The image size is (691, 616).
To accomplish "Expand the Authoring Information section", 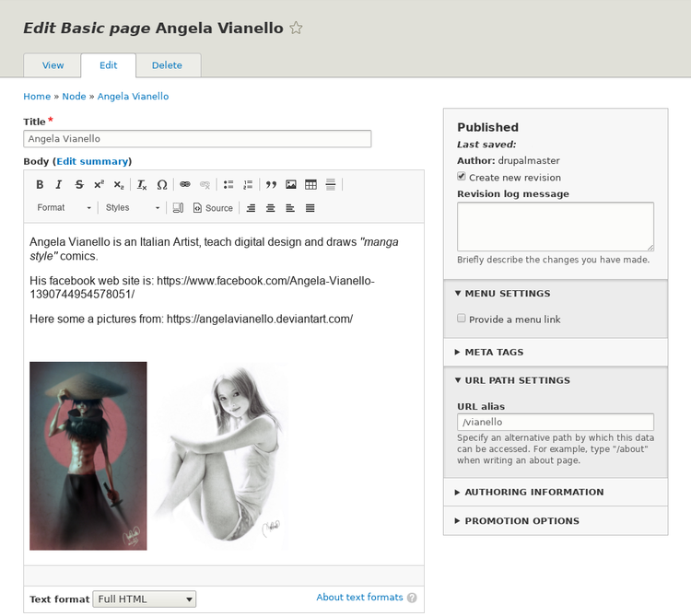I will 534,492.
